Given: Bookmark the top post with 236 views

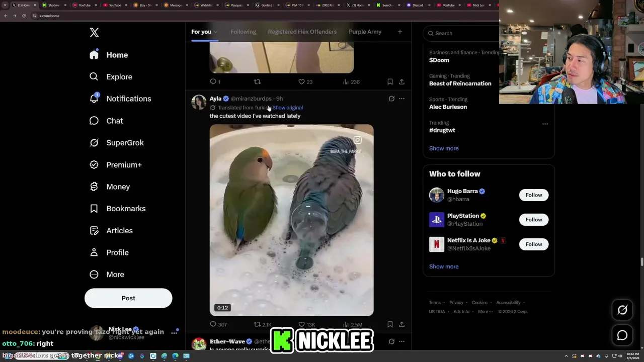Looking at the screenshot, I should click(390, 81).
